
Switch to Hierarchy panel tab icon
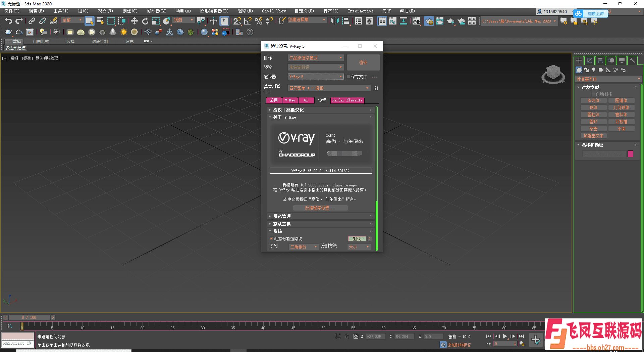click(600, 60)
